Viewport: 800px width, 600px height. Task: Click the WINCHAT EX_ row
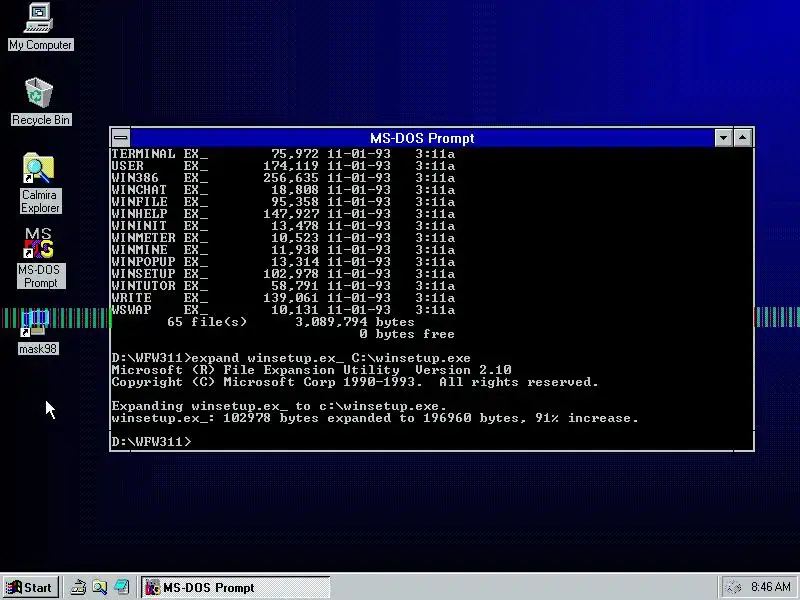pyautogui.click(x=283, y=190)
